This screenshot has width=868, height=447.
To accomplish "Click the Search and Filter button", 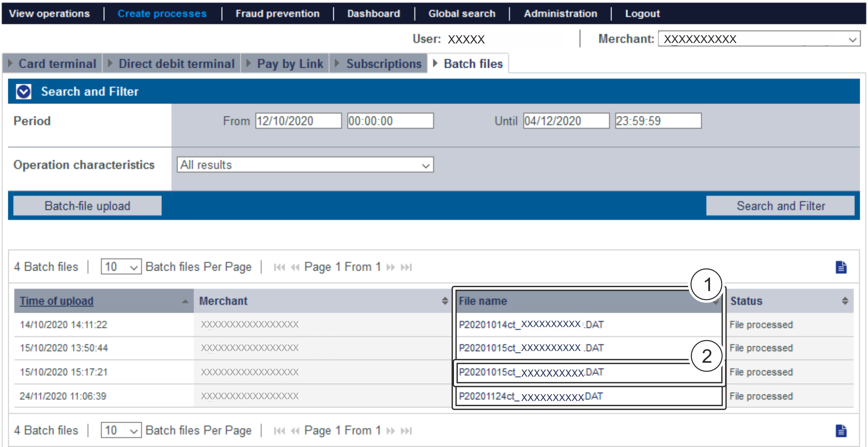I will point(780,206).
